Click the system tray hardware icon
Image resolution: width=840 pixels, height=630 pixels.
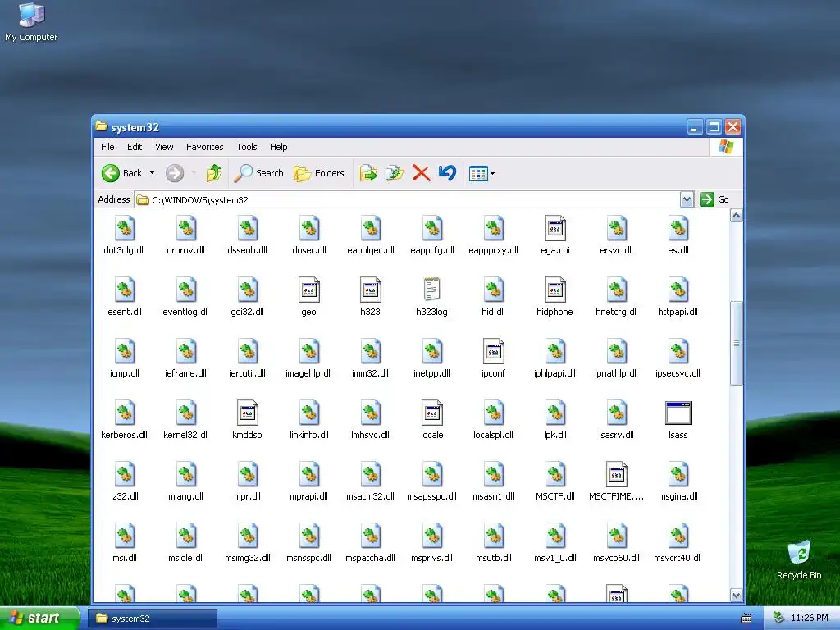779,619
